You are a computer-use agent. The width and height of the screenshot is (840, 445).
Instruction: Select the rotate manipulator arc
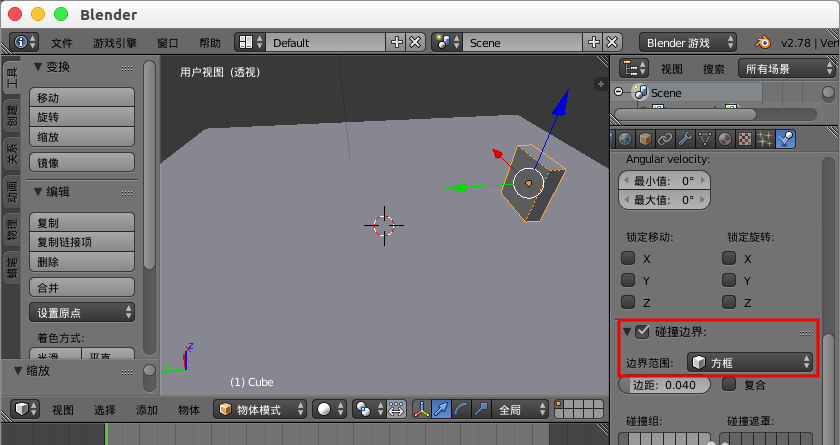461,409
